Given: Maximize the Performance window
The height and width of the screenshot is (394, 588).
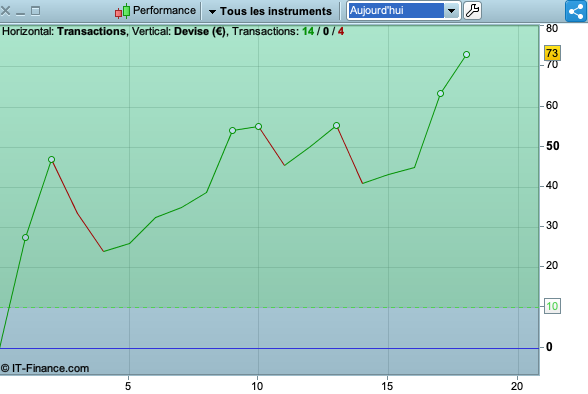Looking at the screenshot, I should click(x=35, y=11).
